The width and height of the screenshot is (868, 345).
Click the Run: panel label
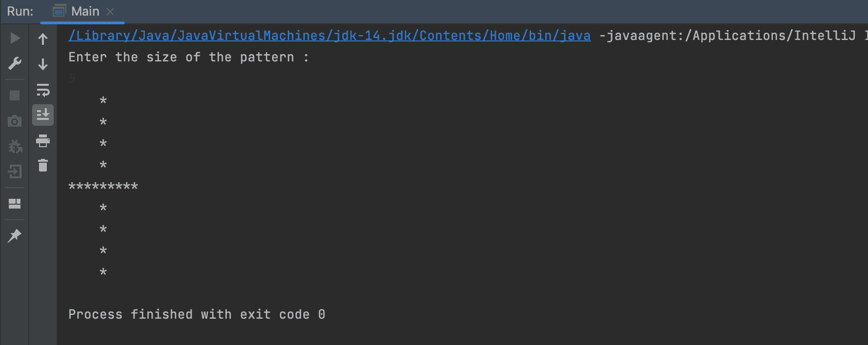coord(20,11)
